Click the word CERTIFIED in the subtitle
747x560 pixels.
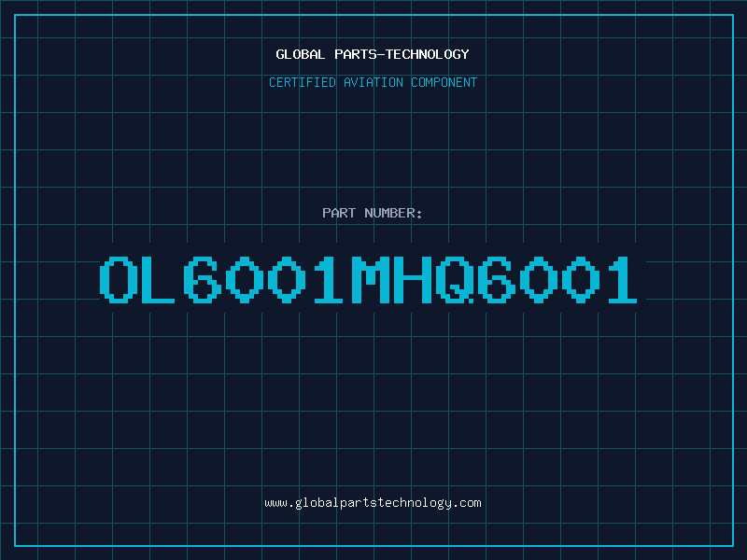303,82
